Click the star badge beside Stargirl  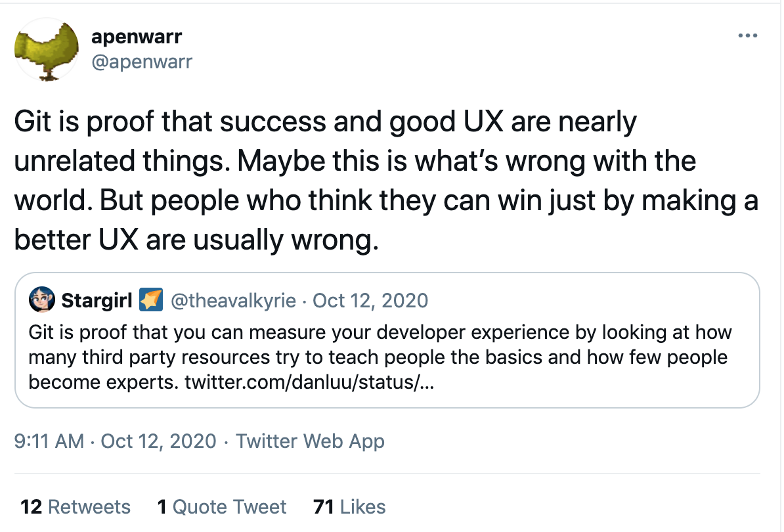pos(151,300)
